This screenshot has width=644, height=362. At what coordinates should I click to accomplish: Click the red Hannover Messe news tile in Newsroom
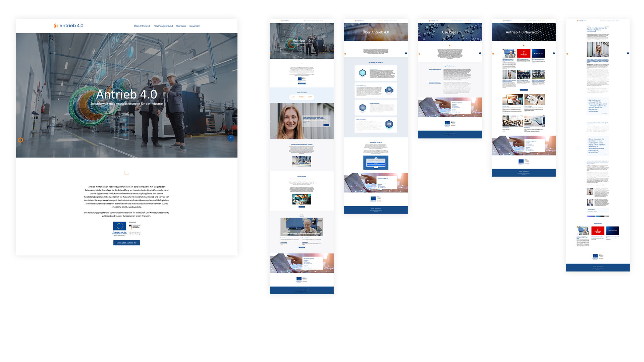tap(524, 53)
